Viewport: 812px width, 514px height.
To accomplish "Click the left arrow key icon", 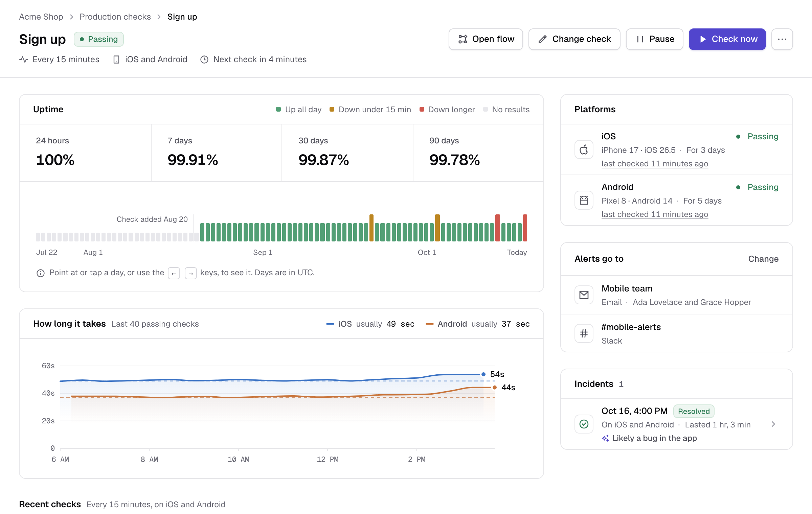I will click(x=174, y=273).
